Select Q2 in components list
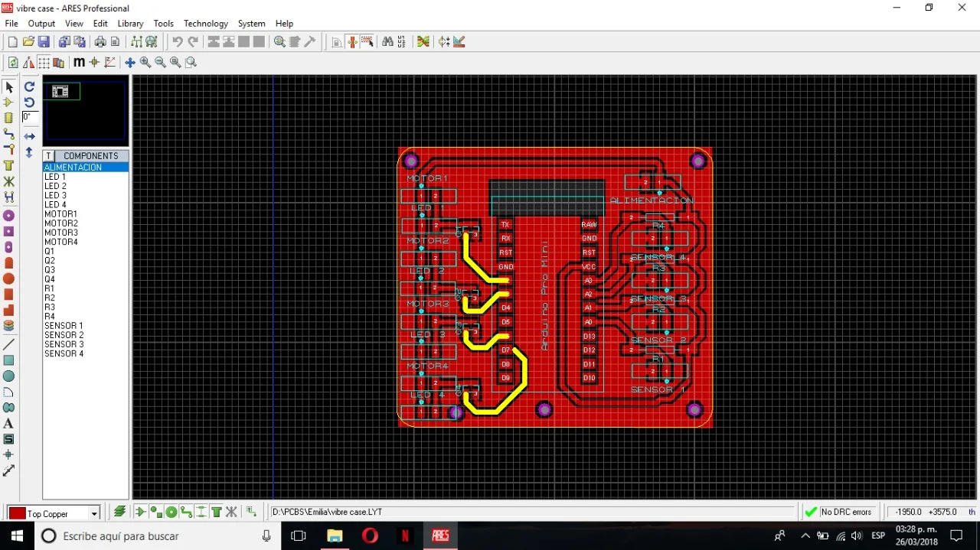Screen dimensions: 980x550 click(86, 260)
